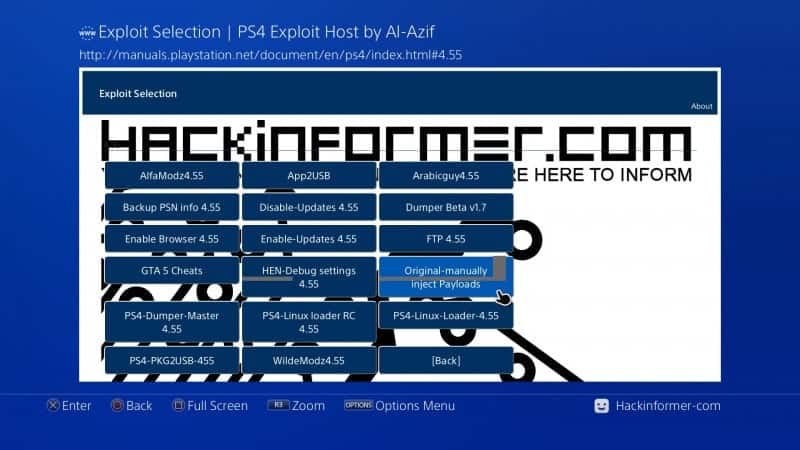The image size is (800, 450).
Task: Open the AlfaModz4.55 payload
Action: pos(171,176)
